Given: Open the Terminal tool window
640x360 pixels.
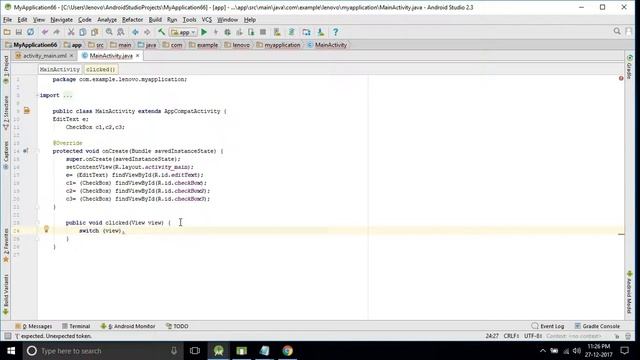Looking at the screenshot, I should 76,326.
